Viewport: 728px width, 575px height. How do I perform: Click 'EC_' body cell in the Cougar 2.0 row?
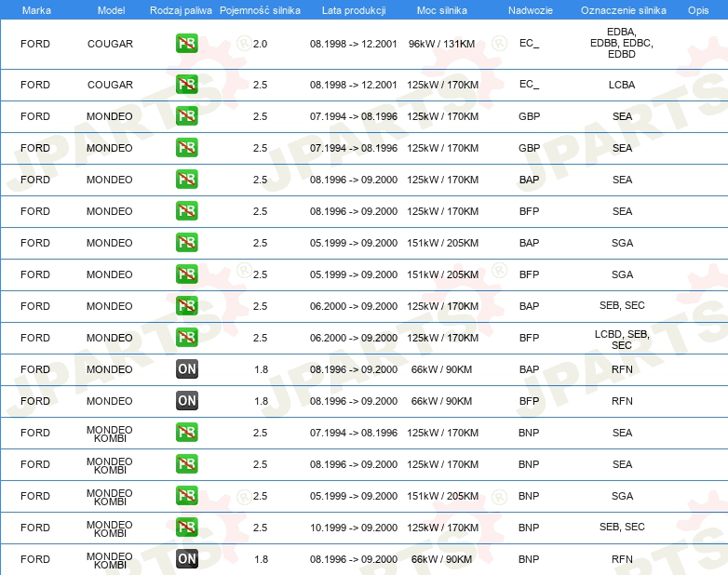tap(530, 44)
